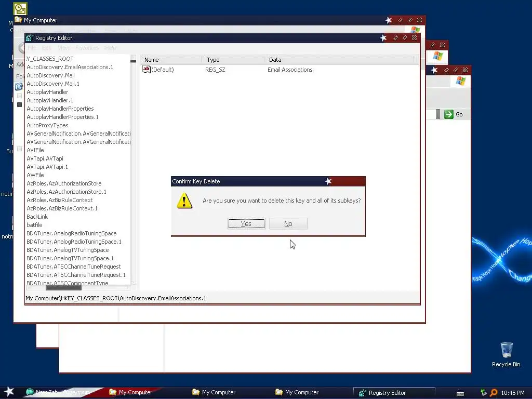This screenshot has height=399, width=532.
Task: Select the AutoplayHandler.1 key
Action: click(x=50, y=100)
